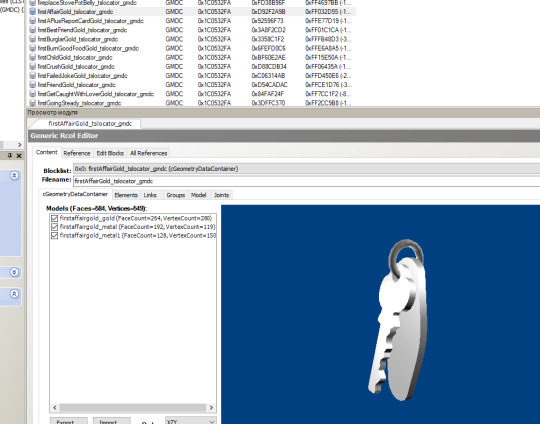The height and width of the screenshot is (424, 540).
Task: Click the firstAPlusReportCardGold_tslocator_gmdc row icon
Action: point(33,21)
